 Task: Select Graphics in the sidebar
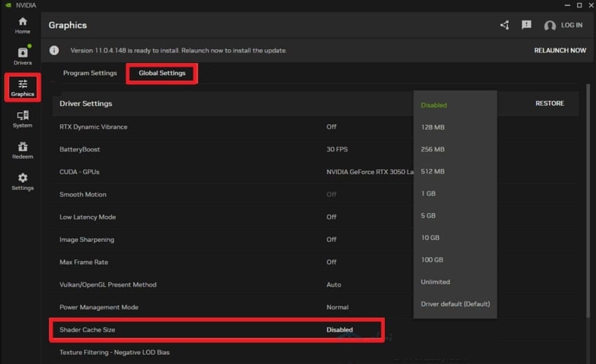pyautogui.click(x=22, y=88)
